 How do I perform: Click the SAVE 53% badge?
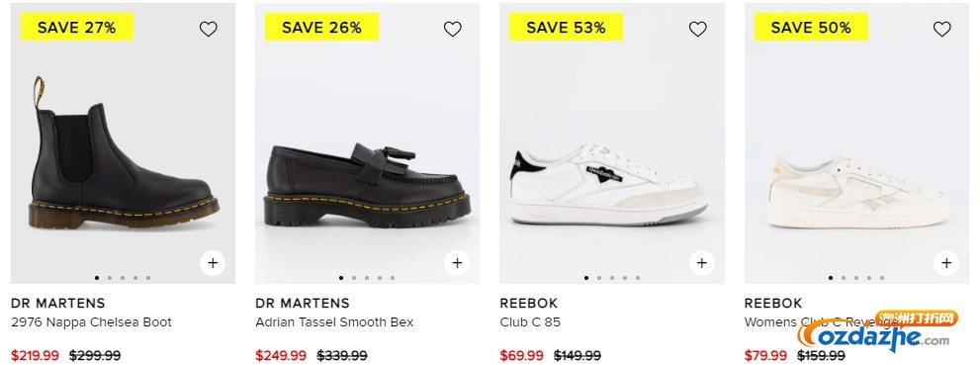point(566,27)
